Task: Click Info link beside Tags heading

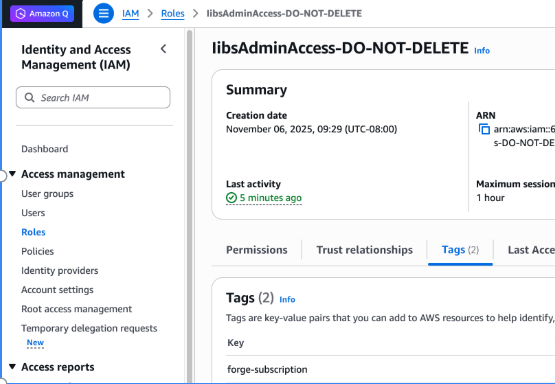Action: (x=287, y=299)
